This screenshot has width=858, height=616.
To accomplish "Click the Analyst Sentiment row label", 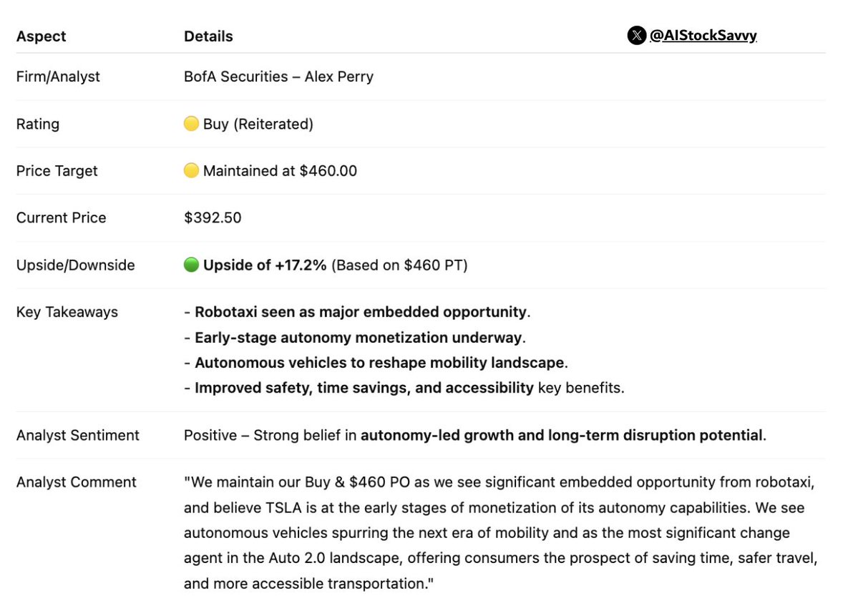I will coord(77,435).
